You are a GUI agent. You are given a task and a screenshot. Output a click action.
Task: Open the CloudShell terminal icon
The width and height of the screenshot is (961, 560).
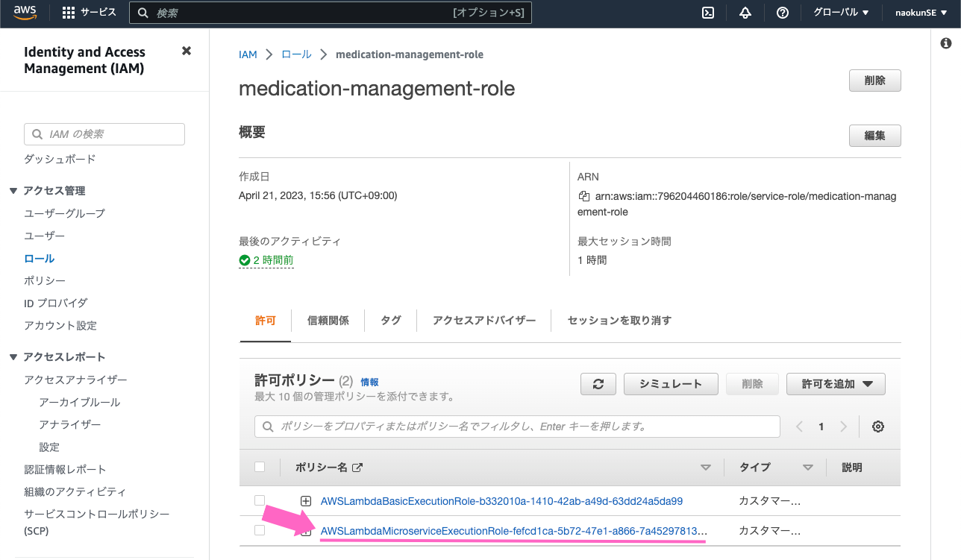[x=708, y=13]
